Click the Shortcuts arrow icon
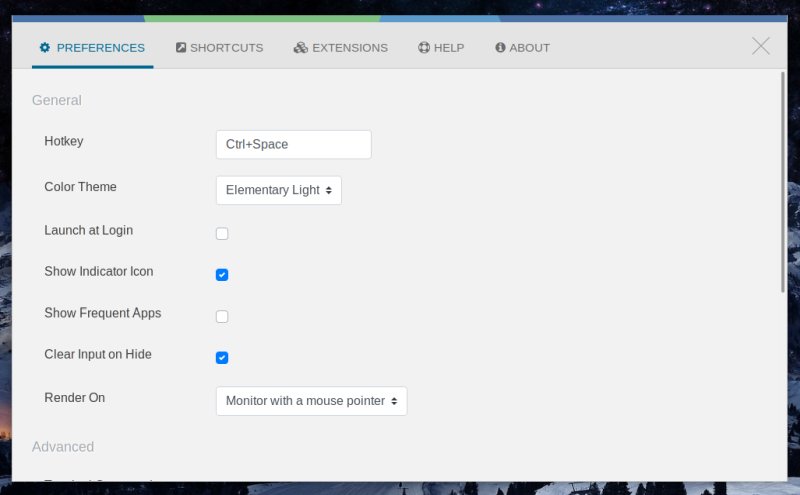The height and width of the screenshot is (495, 800). (181, 47)
